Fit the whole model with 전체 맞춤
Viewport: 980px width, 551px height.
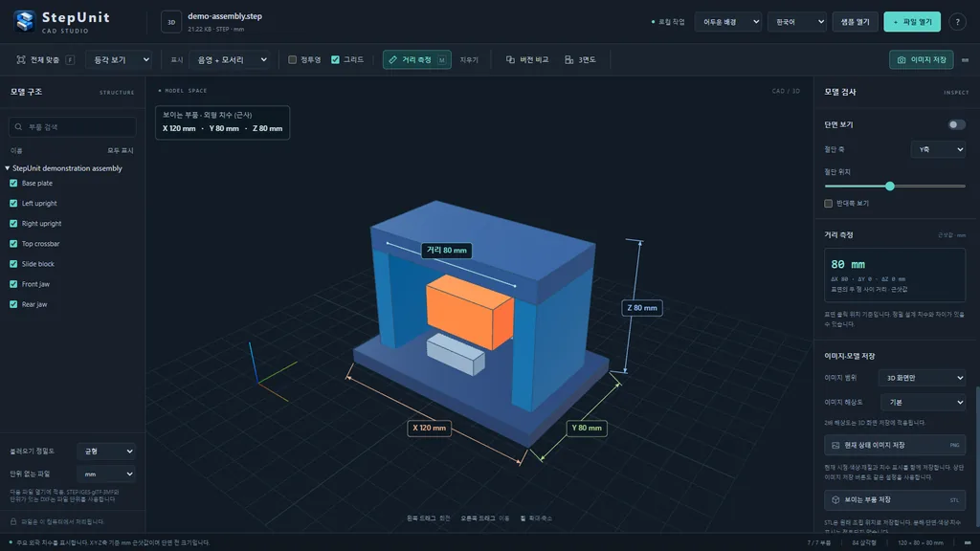coord(45,60)
